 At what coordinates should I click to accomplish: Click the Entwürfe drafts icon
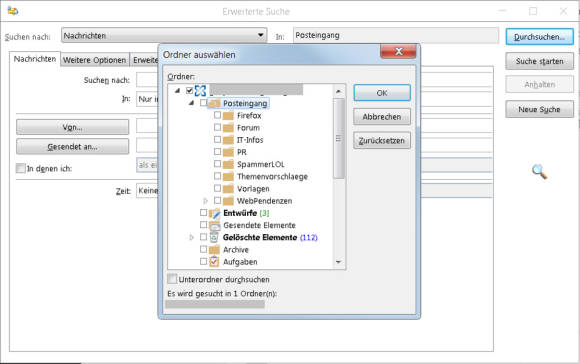pos(215,213)
